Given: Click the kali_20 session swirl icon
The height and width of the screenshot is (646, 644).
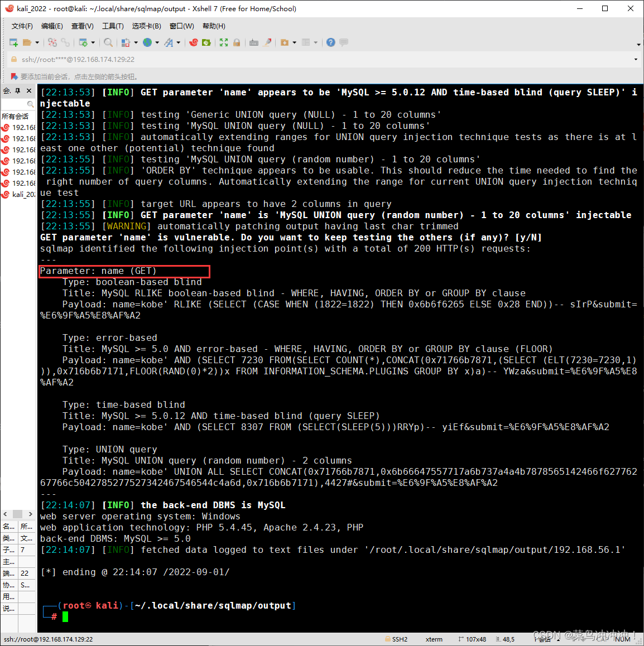Looking at the screenshot, I should click(6, 195).
